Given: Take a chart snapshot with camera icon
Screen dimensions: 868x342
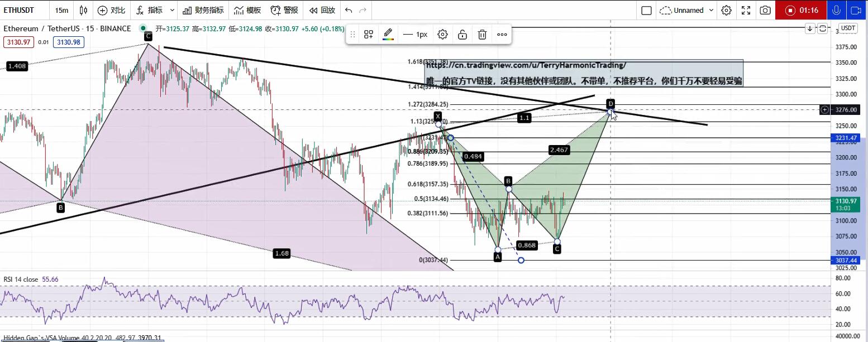Looking at the screenshot, I should tap(765, 10).
